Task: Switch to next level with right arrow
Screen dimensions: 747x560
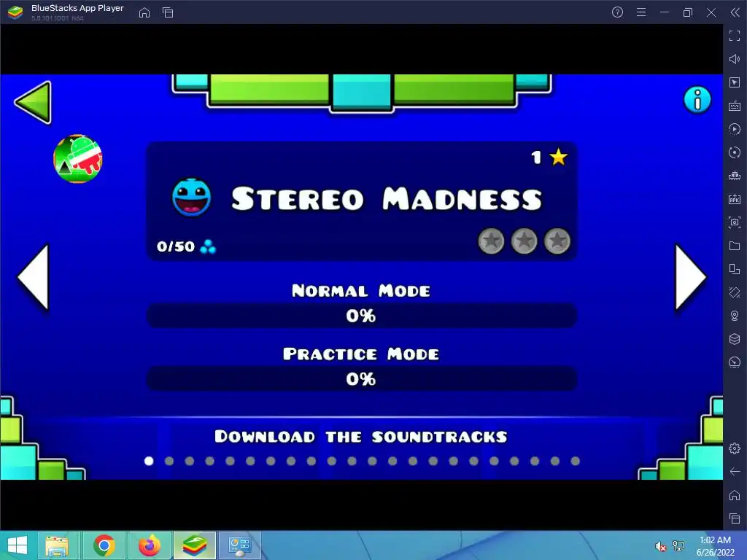Action: click(690, 277)
